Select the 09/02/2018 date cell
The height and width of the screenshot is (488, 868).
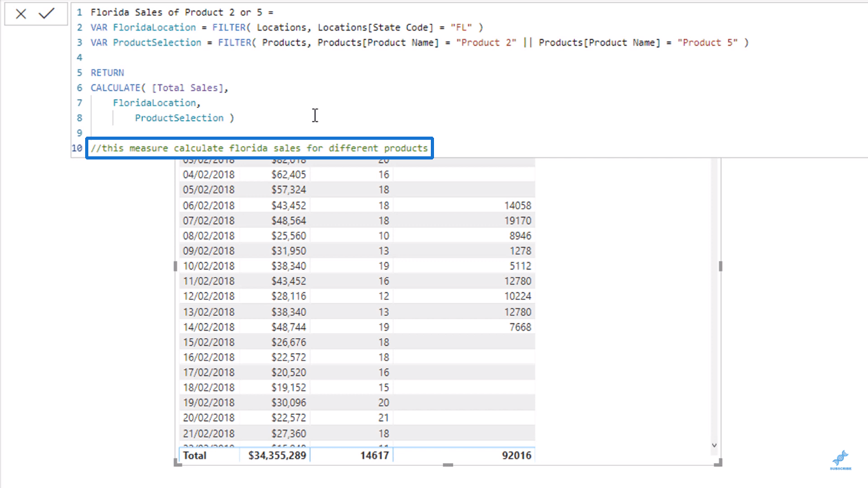click(x=208, y=251)
